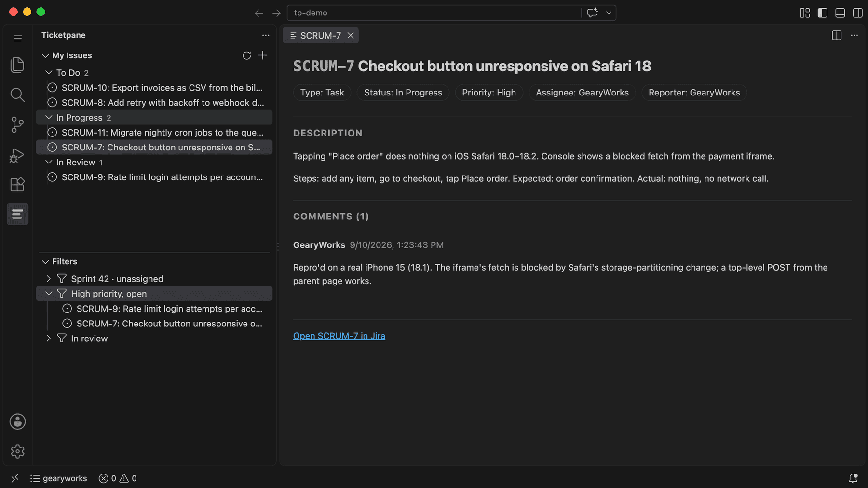The width and height of the screenshot is (868, 488).
Task: Open the Extensions view icon
Action: click(17, 185)
